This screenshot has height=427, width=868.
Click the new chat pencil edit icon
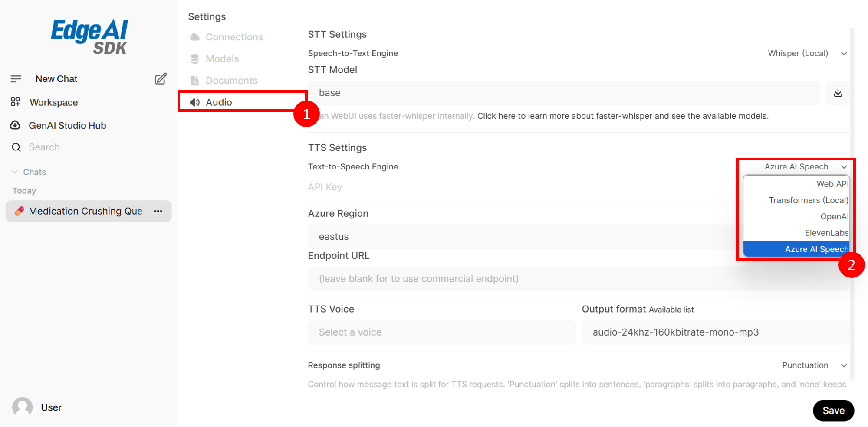(161, 79)
